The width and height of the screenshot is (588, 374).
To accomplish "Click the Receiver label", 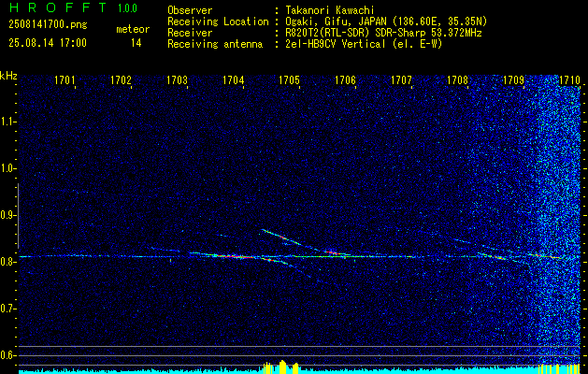I will pyautogui.click(x=190, y=33).
